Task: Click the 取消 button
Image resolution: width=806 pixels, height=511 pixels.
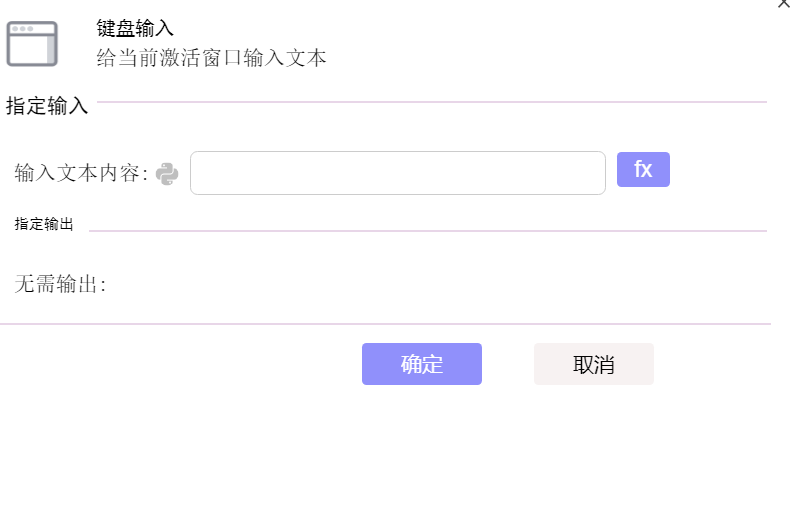Action: tap(594, 364)
